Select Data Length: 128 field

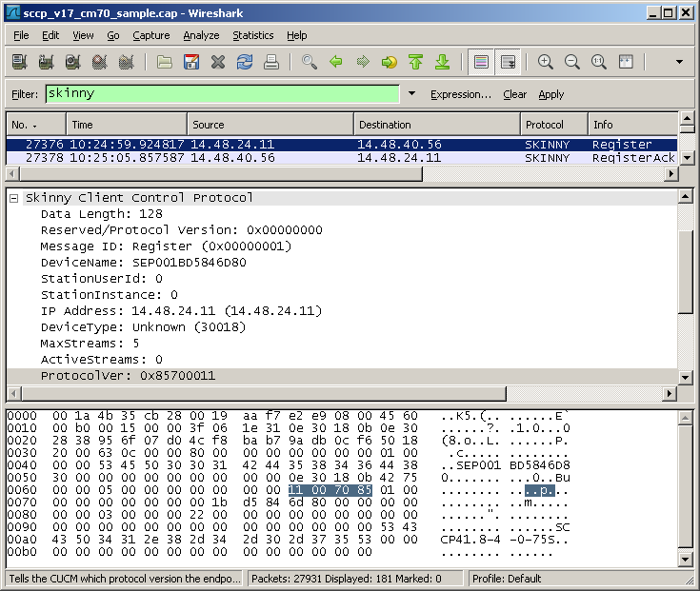point(101,214)
